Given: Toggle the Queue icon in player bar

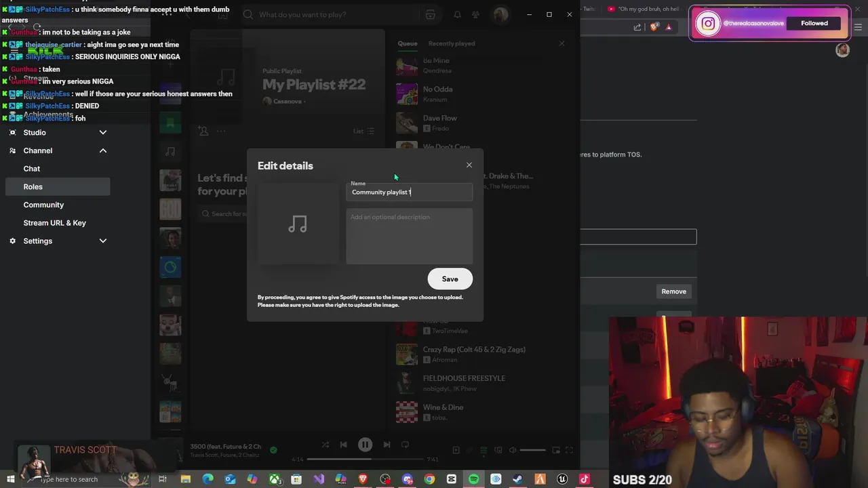Looking at the screenshot, I should click(x=484, y=450).
